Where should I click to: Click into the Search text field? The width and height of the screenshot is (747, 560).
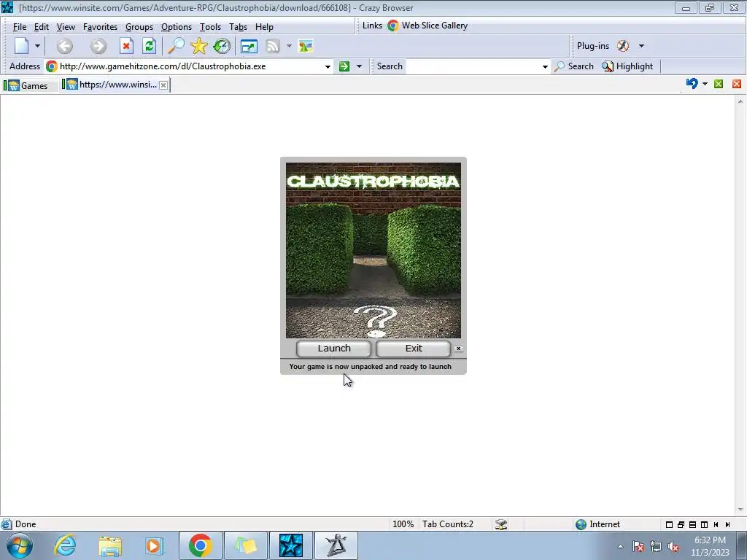tap(473, 66)
